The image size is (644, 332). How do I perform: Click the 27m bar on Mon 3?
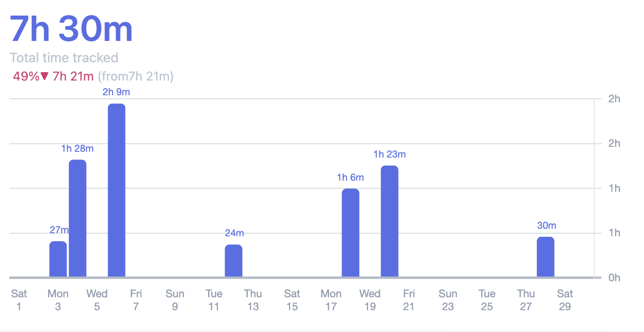(x=58, y=259)
